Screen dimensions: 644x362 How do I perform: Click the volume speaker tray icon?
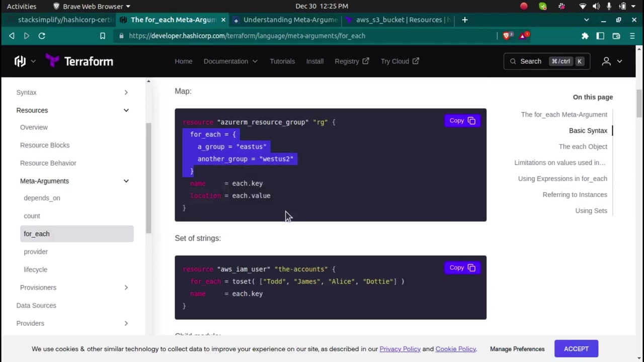(596, 6)
